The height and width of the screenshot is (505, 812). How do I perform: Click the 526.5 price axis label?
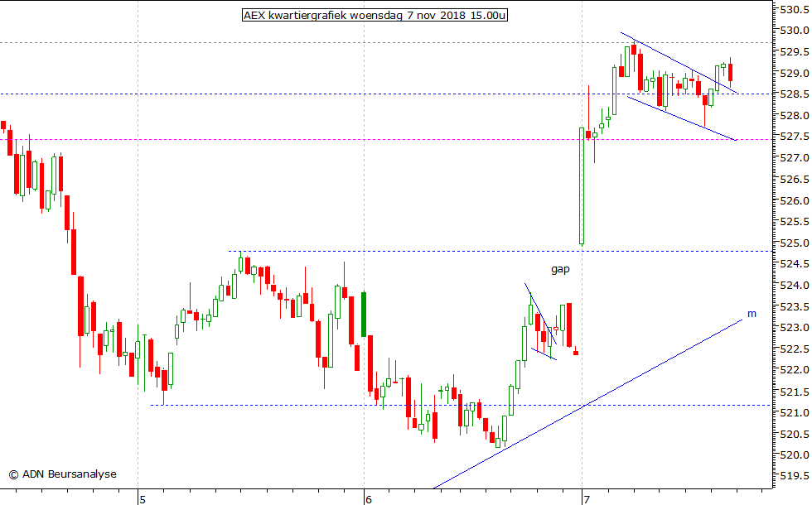[795, 180]
